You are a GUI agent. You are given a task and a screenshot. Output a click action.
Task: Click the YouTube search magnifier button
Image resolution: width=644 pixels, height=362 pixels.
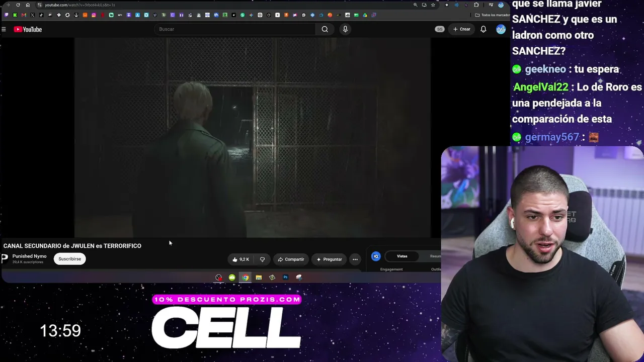(325, 29)
